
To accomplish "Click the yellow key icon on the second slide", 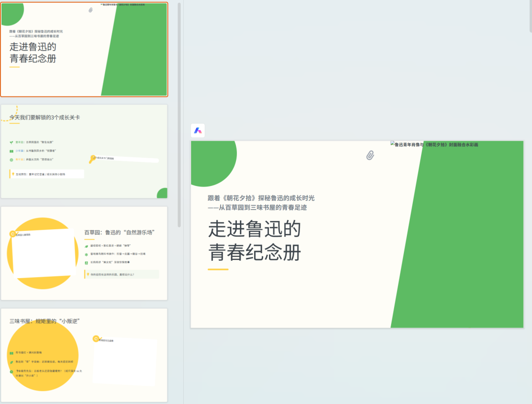I will (92, 160).
